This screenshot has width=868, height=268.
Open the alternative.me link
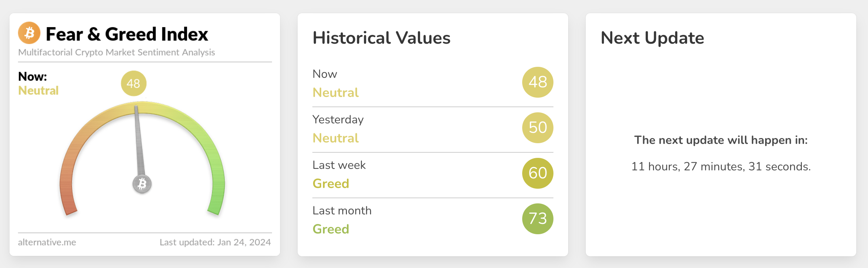point(47,242)
